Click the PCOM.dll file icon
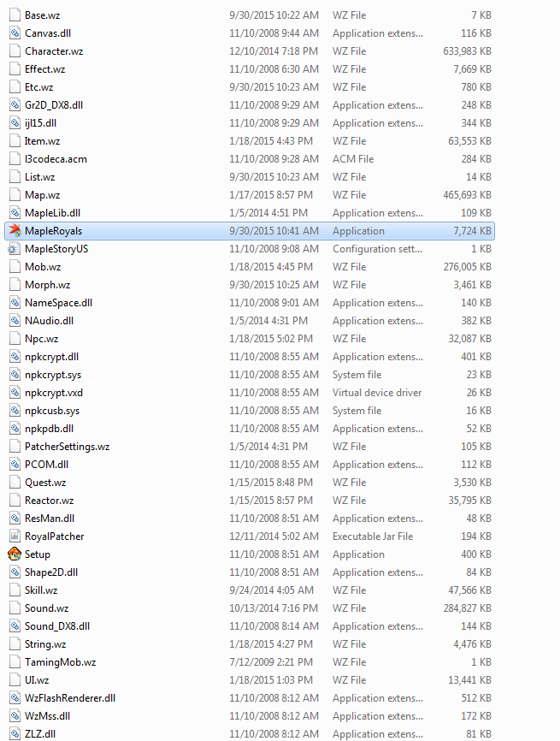The width and height of the screenshot is (560, 741). pyautogui.click(x=15, y=464)
